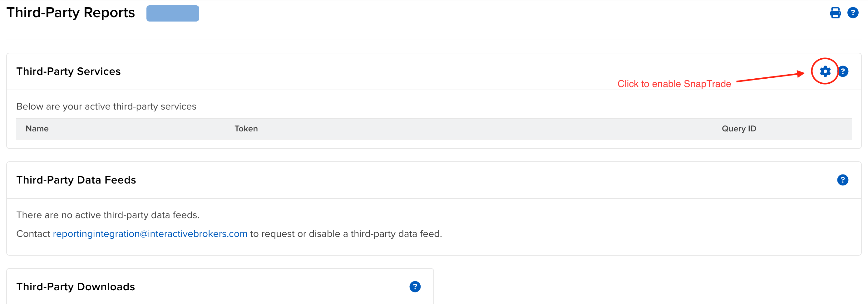Open the Third-Party Services gear settings
The image size is (868, 304).
(x=825, y=71)
